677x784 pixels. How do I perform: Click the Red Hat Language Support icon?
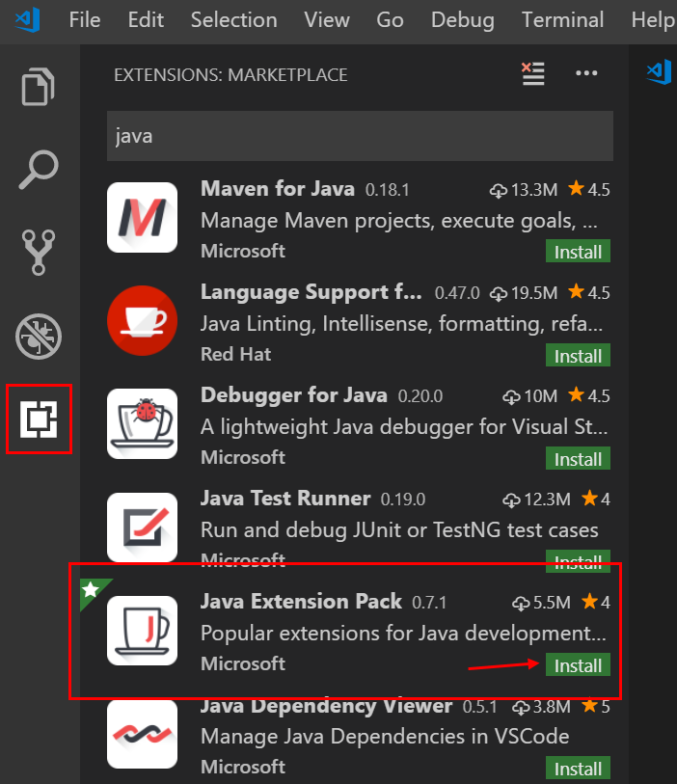tap(142, 320)
